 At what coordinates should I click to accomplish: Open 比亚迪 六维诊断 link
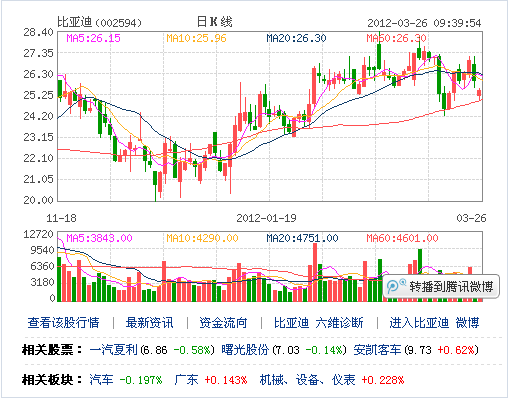pos(319,323)
